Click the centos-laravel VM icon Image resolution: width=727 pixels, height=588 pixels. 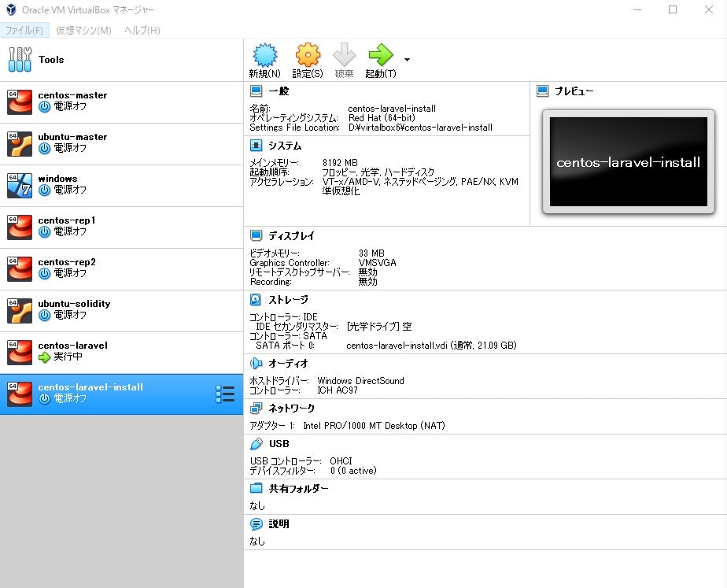click(x=20, y=353)
